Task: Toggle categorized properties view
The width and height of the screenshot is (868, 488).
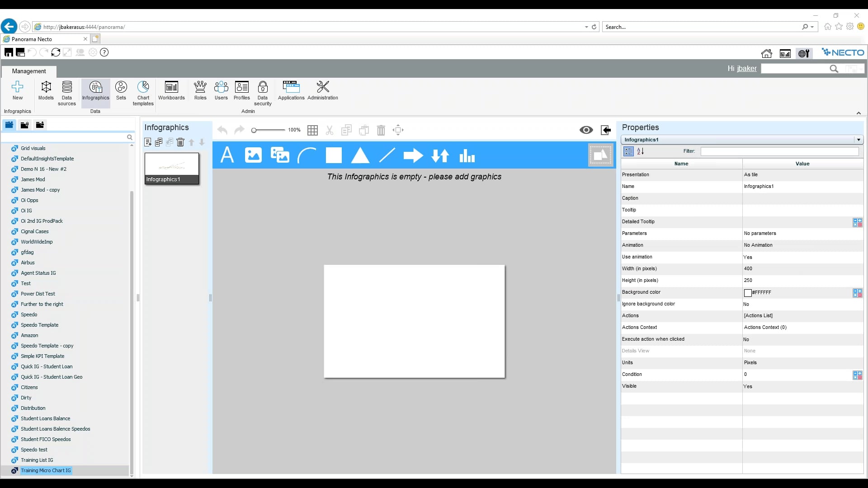Action: [x=628, y=151]
